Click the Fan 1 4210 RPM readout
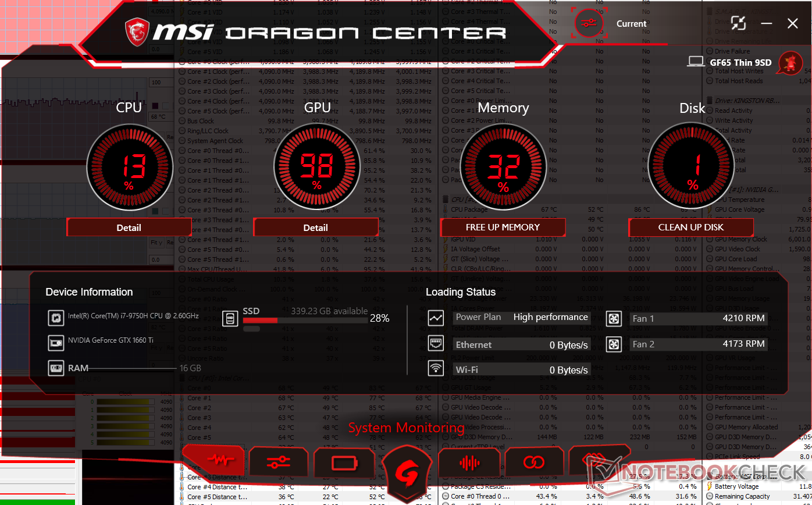This screenshot has height=505, width=812. point(699,318)
